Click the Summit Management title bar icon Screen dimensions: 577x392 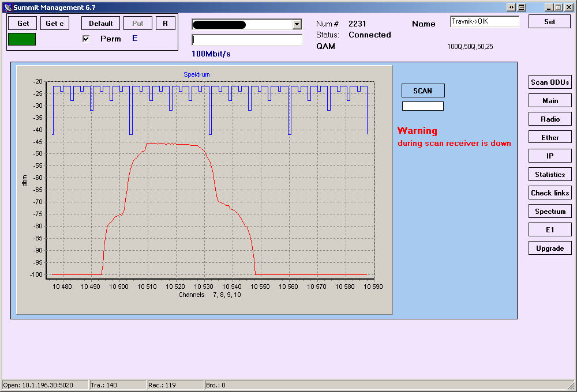[8, 7]
